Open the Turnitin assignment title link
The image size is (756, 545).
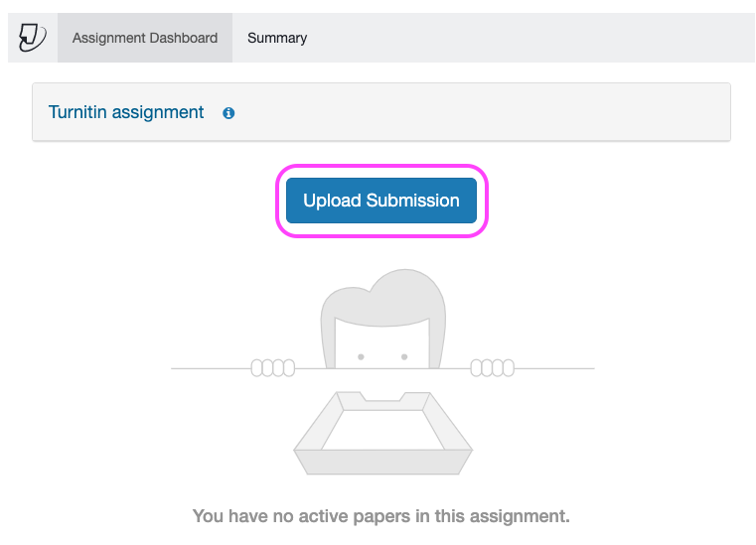pos(126,112)
